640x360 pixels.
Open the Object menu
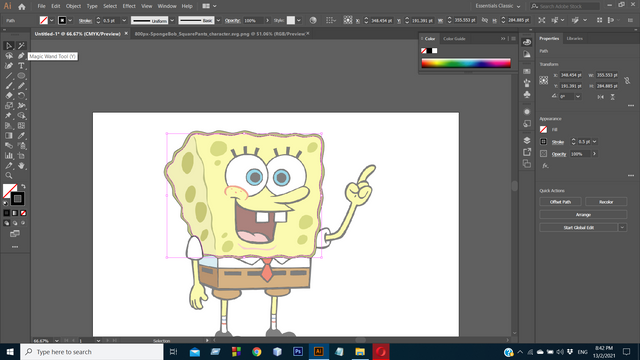pyautogui.click(x=73, y=6)
